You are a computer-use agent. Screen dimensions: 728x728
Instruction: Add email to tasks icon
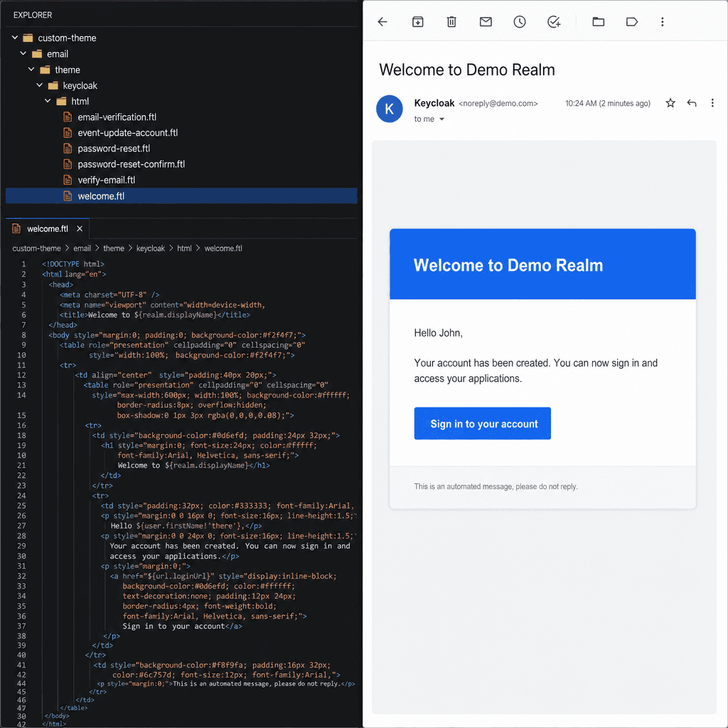click(x=554, y=22)
